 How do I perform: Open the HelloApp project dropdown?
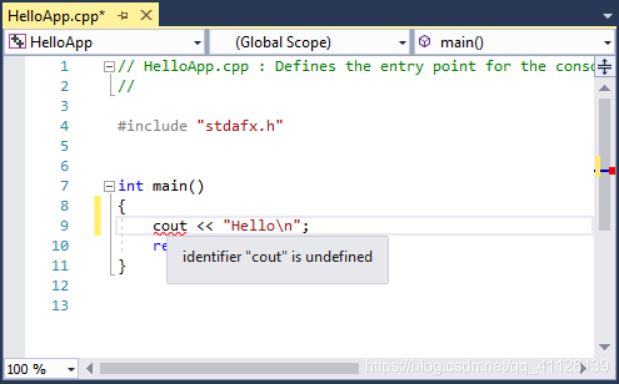197,43
